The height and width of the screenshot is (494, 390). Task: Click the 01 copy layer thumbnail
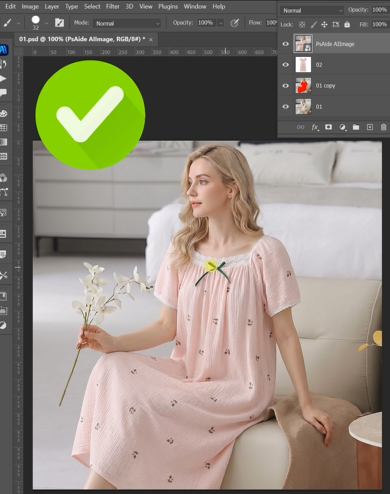303,86
